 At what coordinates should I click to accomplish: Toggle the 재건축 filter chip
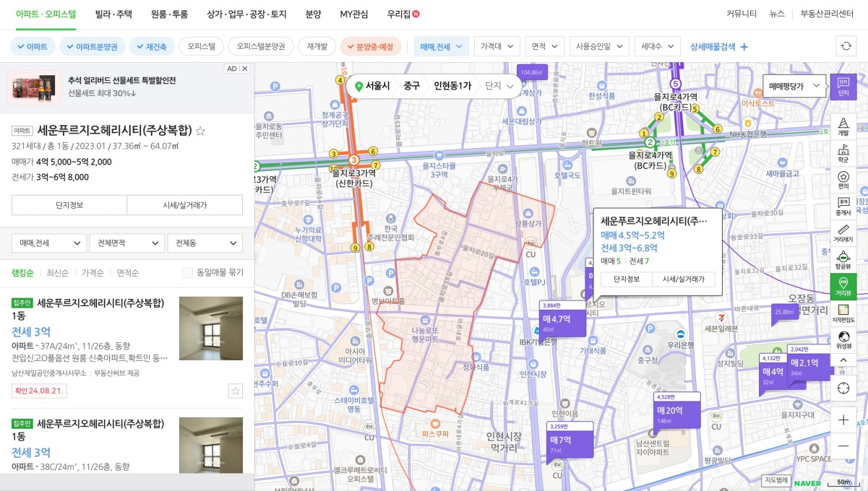click(x=152, y=46)
